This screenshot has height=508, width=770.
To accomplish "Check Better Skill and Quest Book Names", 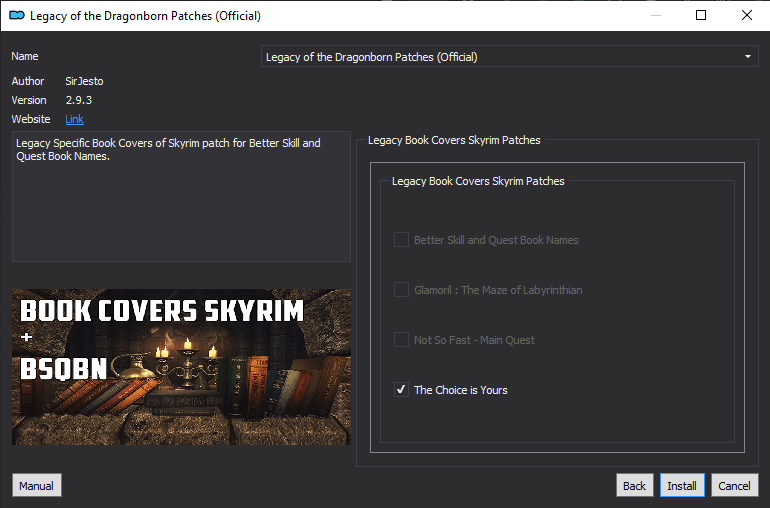I will [x=401, y=240].
